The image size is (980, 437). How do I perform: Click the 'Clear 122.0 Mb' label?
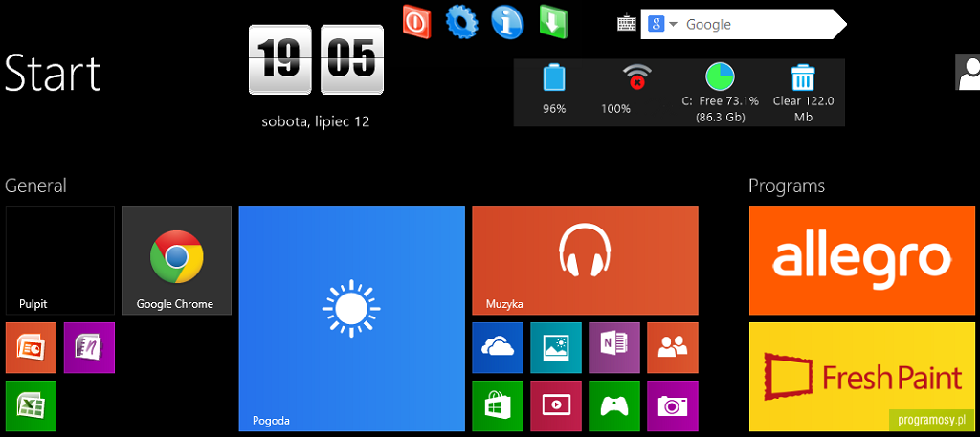click(x=804, y=109)
